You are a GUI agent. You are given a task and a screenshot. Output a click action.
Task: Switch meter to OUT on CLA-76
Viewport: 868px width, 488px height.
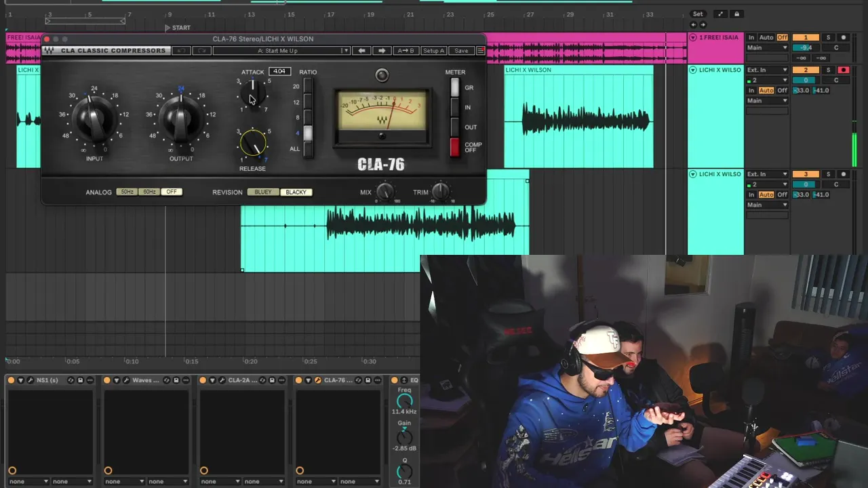(454, 127)
